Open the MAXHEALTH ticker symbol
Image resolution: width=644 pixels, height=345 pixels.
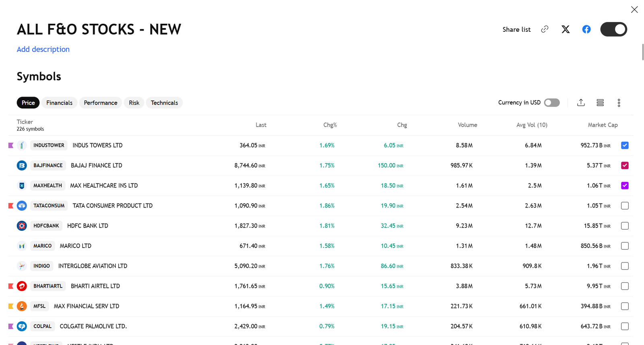[x=47, y=185]
